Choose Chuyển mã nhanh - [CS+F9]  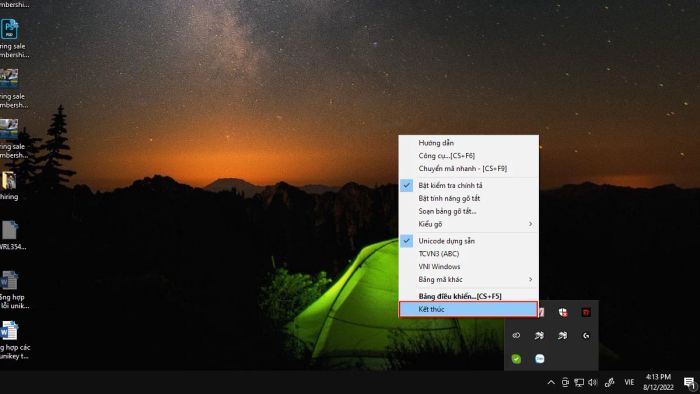[x=468, y=169]
